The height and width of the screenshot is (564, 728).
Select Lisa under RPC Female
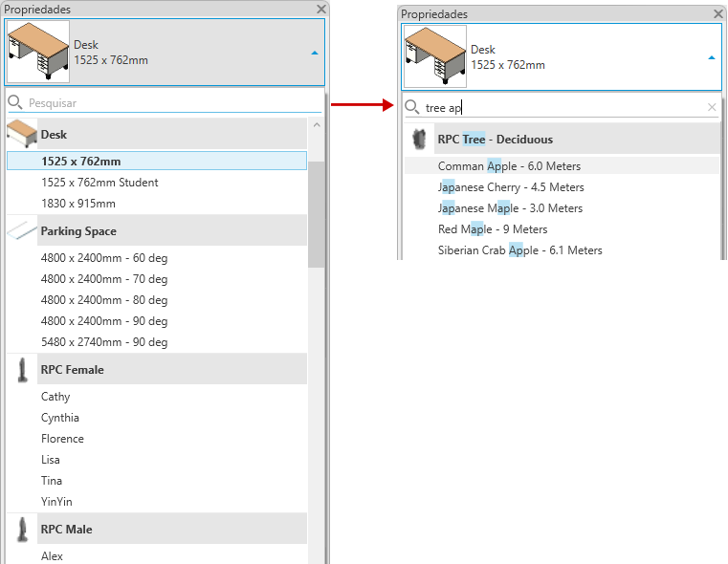157,460
